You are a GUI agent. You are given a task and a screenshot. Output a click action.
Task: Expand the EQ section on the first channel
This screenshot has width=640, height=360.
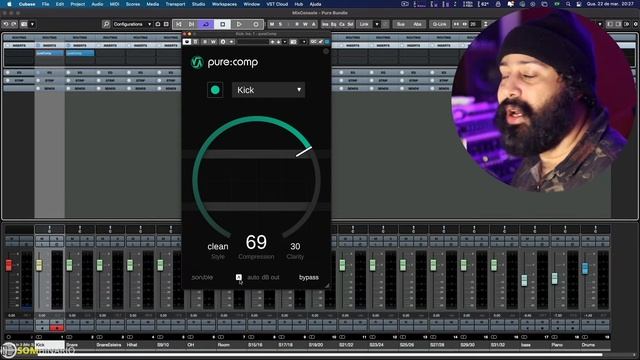pyautogui.click(x=19, y=73)
